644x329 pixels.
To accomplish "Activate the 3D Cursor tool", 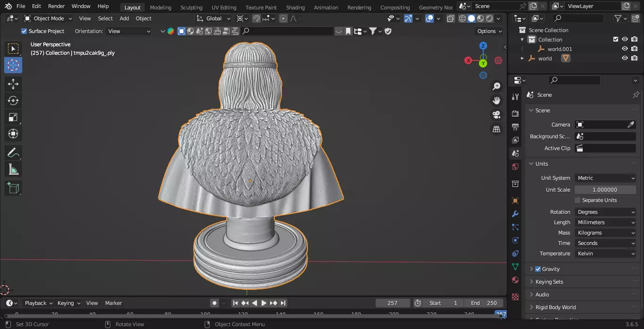I will tap(13, 65).
